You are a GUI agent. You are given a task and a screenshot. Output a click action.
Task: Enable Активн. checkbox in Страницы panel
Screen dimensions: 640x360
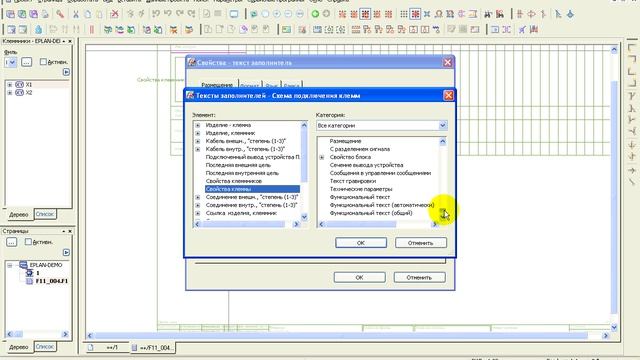[x=28, y=242]
